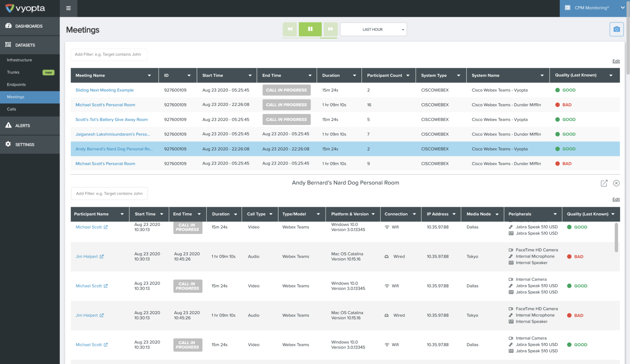Image resolution: width=630 pixels, height=364 pixels.
Task: Focus the participants Add Filter field
Action: [x=109, y=193]
